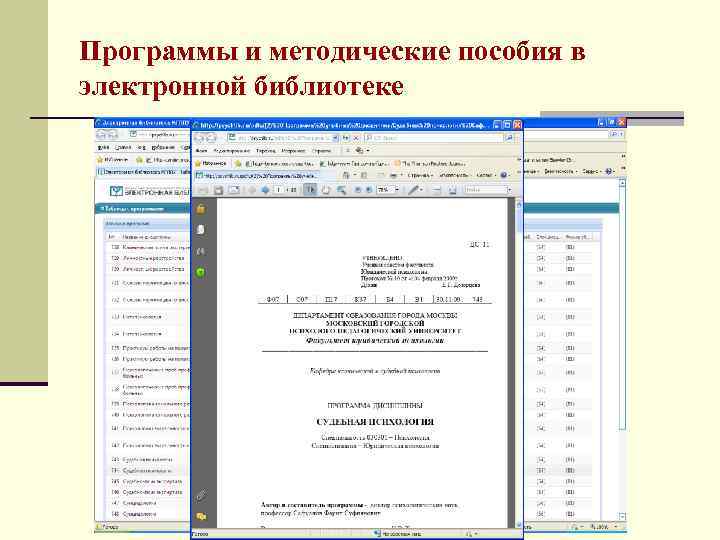Choose the Hand tool in PDF toolbar

pos(326,190)
